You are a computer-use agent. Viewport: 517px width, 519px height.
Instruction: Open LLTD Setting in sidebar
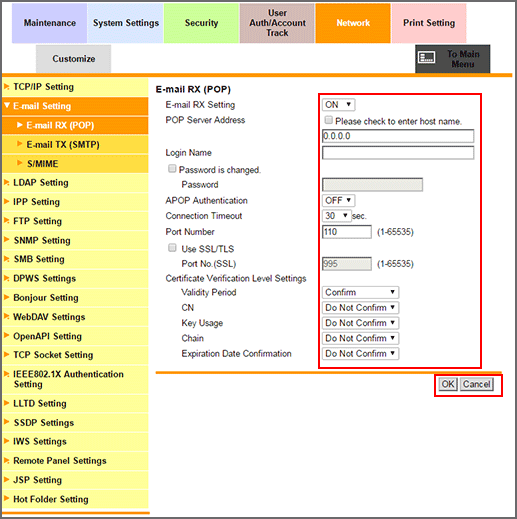click(75, 404)
